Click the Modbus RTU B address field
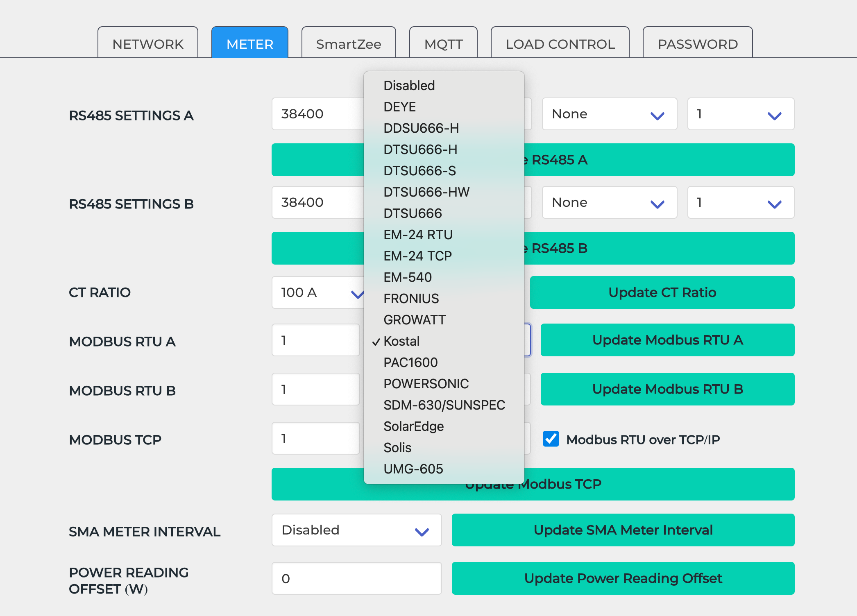Image resolution: width=857 pixels, height=616 pixels. tap(315, 389)
